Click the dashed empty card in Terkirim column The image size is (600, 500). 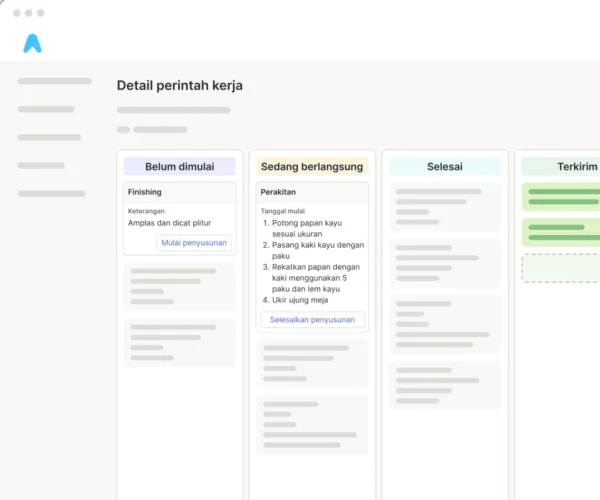pyautogui.click(x=561, y=268)
